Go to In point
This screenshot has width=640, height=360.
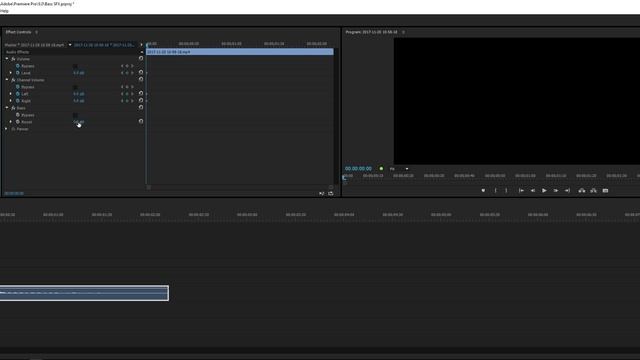pos(521,191)
